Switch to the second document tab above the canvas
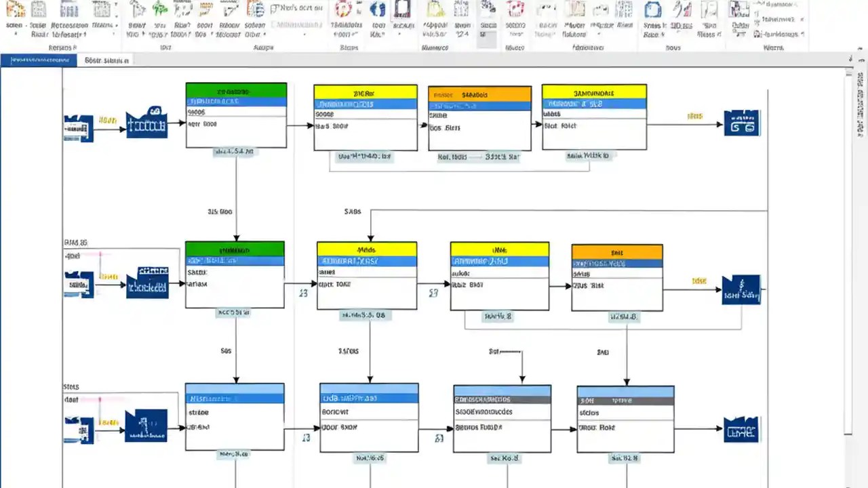The height and width of the screenshot is (488, 868). [x=106, y=60]
